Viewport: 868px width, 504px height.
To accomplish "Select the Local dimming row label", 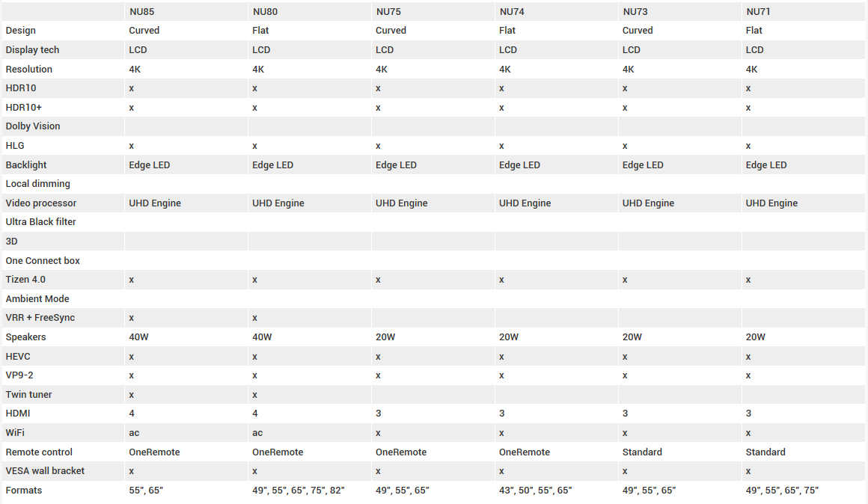I will coord(38,184).
